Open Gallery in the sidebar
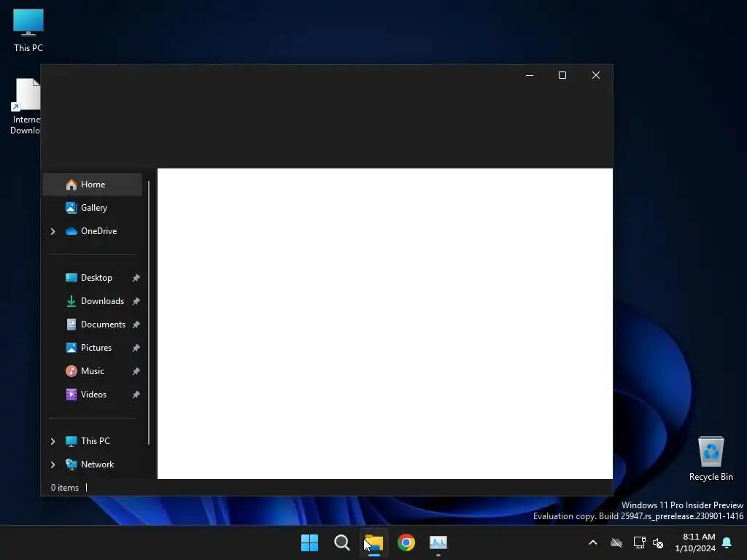747x560 pixels. 93,208
